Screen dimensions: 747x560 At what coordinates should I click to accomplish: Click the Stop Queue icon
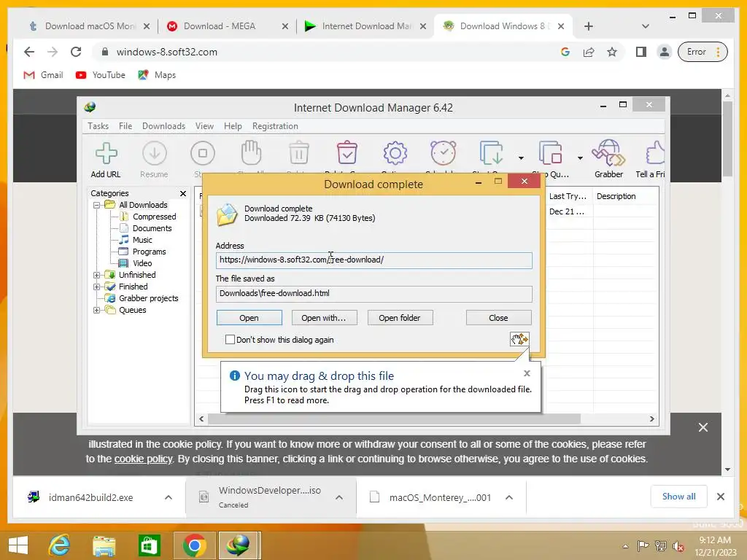tap(550, 153)
